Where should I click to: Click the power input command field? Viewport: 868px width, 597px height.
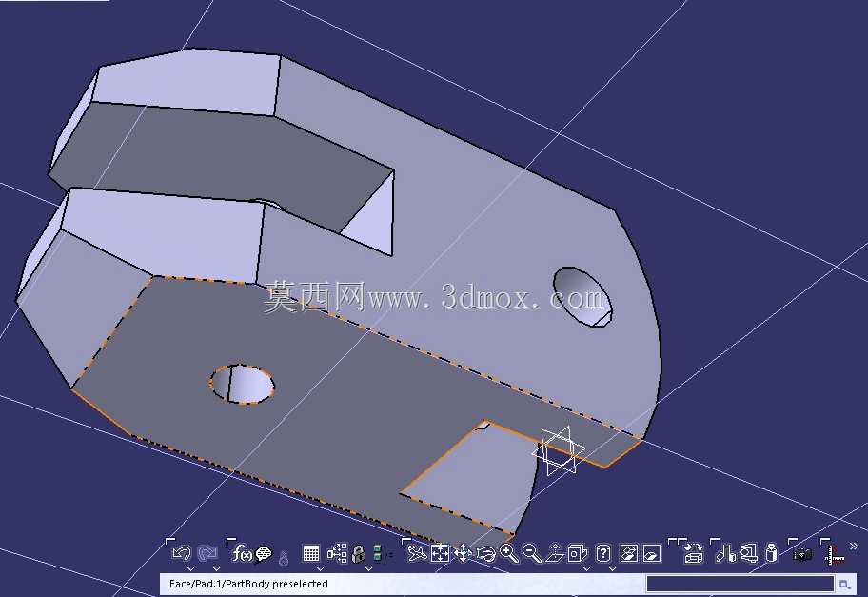point(740,584)
